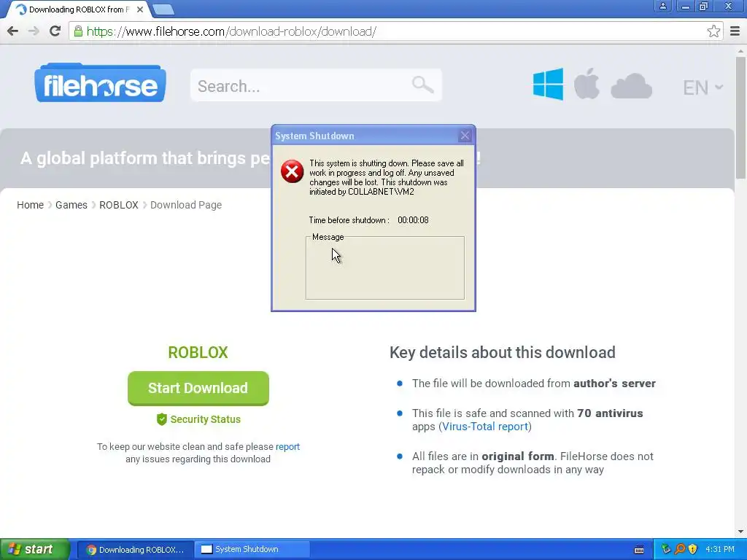Click the 4:31 PM taskbar clock

tap(720, 550)
